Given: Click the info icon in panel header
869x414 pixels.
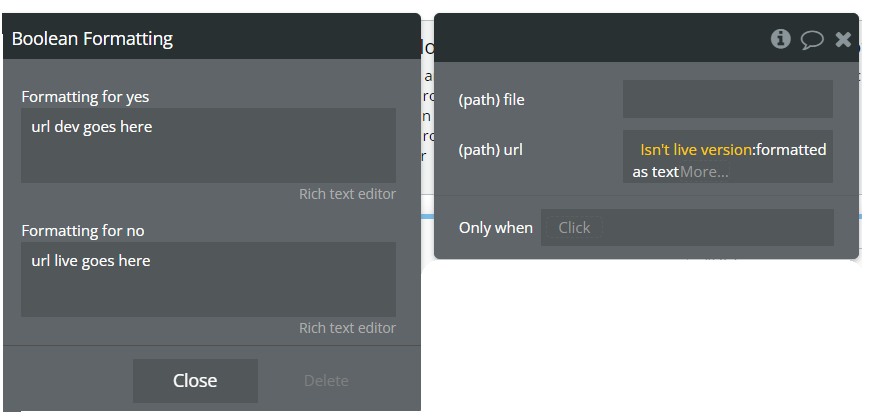Looking at the screenshot, I should (781, 39).
